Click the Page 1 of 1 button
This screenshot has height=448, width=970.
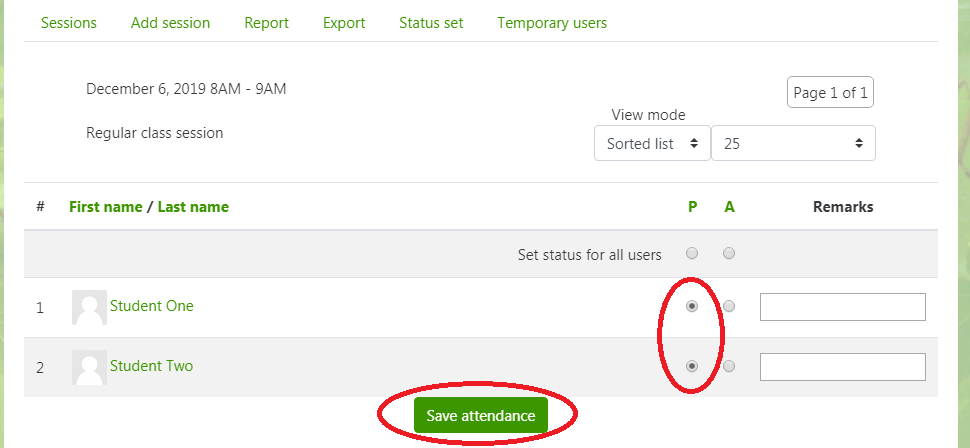830,93
